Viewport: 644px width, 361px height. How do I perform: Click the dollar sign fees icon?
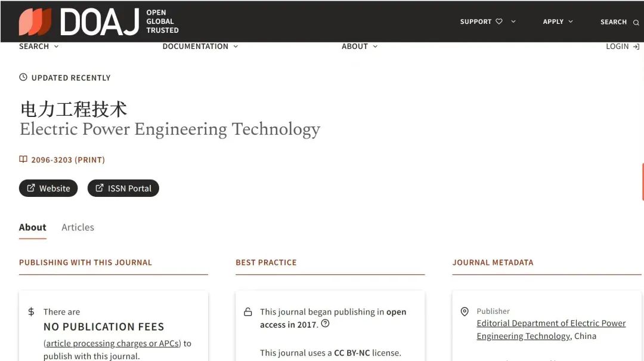coord(31,311)
